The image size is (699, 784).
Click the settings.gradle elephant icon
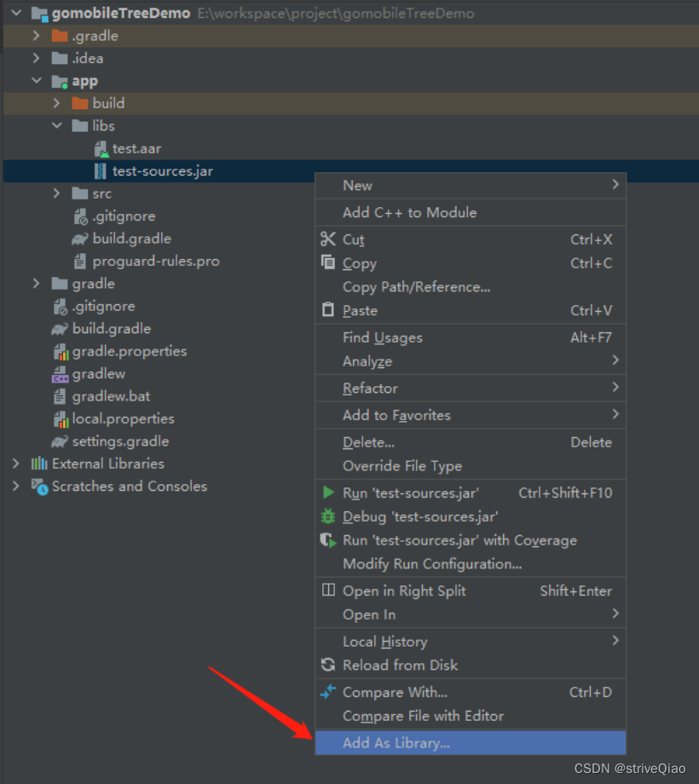pyautogui.click(x=60, y=441)
